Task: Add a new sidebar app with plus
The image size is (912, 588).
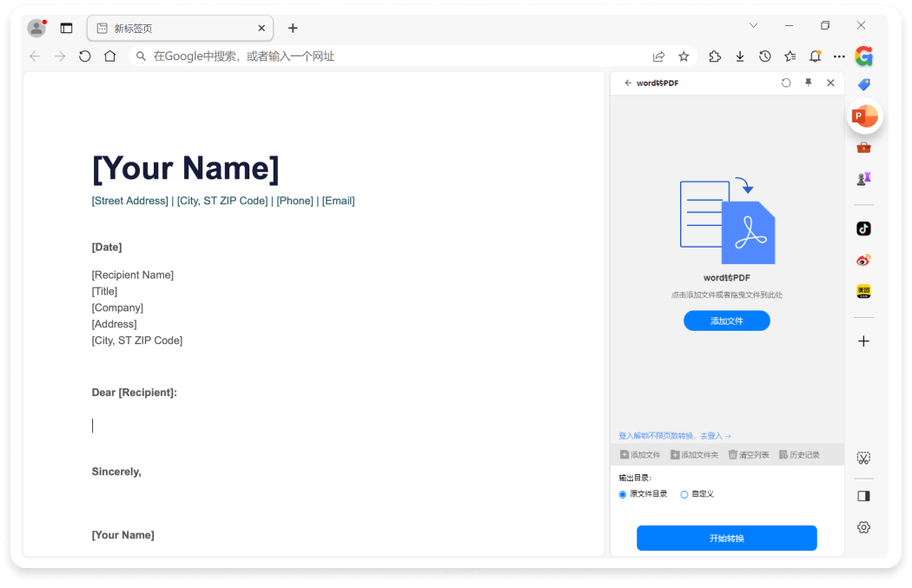Action: (x=863, y=341)
